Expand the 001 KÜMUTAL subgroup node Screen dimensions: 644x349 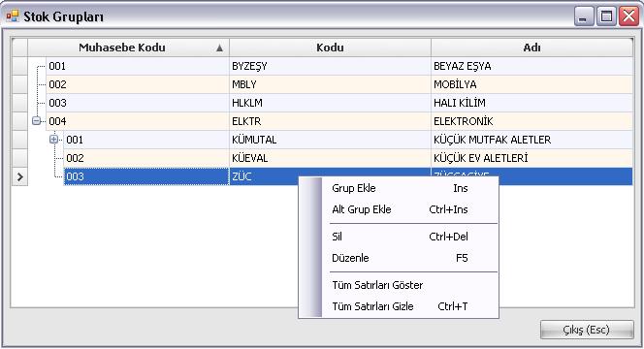pyautogui.click(x=53, y=140)
